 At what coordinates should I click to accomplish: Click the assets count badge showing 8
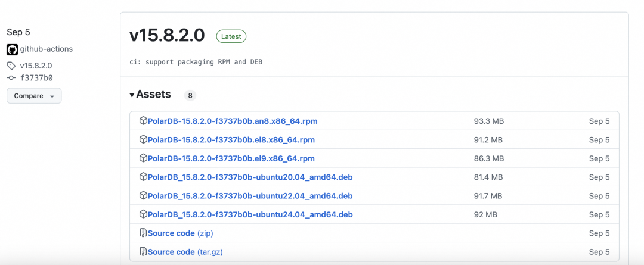pos(190,96)
